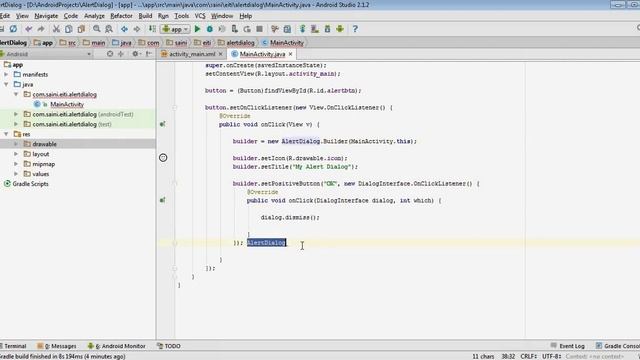Open the Messages tool window

(57, 346)
